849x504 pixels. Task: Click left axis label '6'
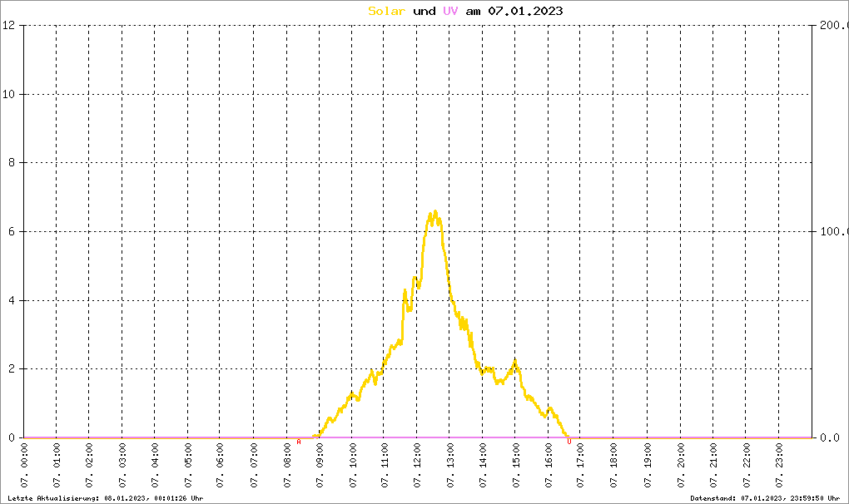point(12,231)
